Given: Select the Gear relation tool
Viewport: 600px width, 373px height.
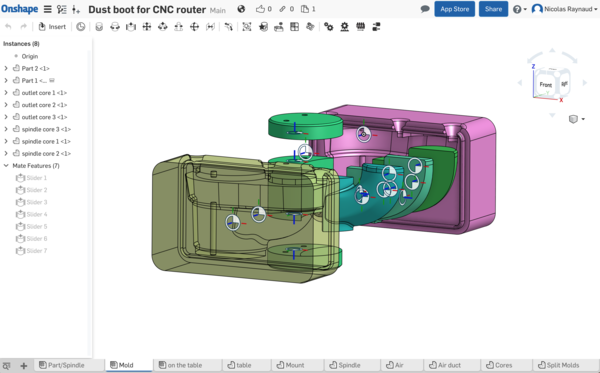Looking at the screenshot, I should click(328, 27).
